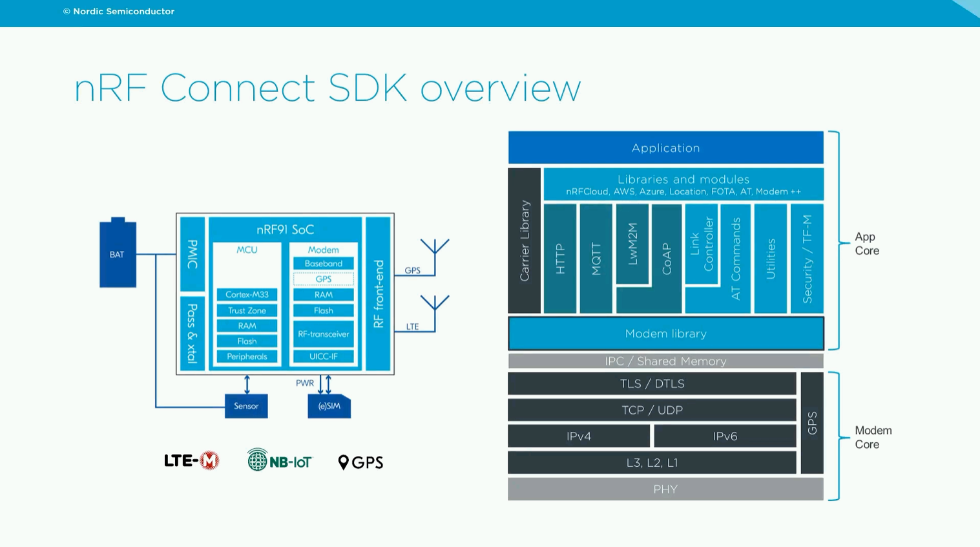The width and height of the screenshot is (980, 547).
Task: Click the LTE-M logo
Action: 192,460
